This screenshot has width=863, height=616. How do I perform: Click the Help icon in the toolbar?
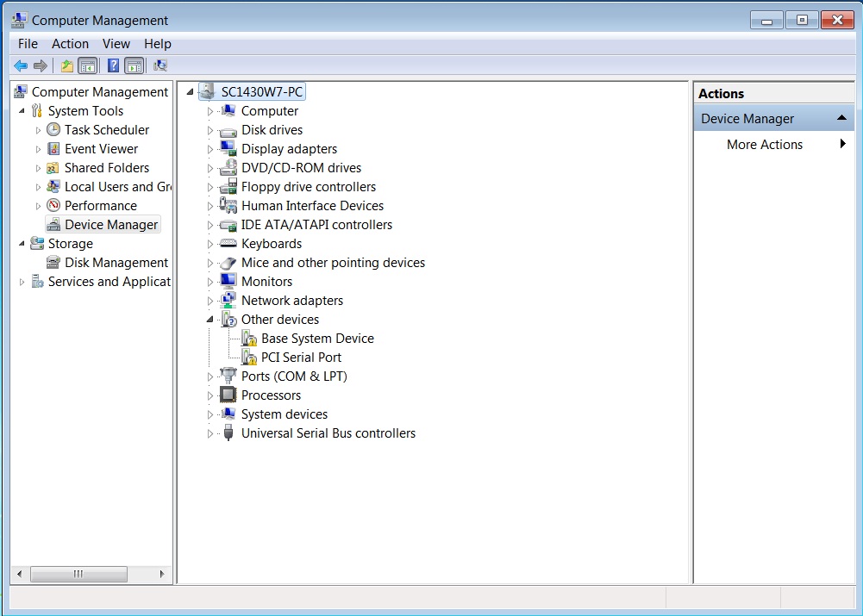(x=113, y=65)
